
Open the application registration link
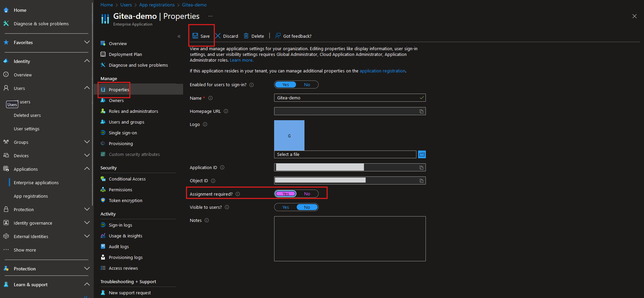[x=382, y=71]
